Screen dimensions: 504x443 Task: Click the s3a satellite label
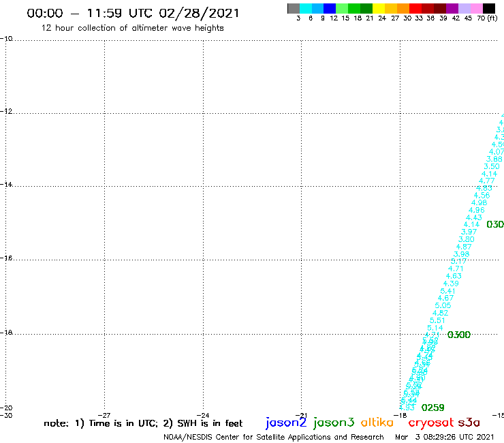click(469, 423)
